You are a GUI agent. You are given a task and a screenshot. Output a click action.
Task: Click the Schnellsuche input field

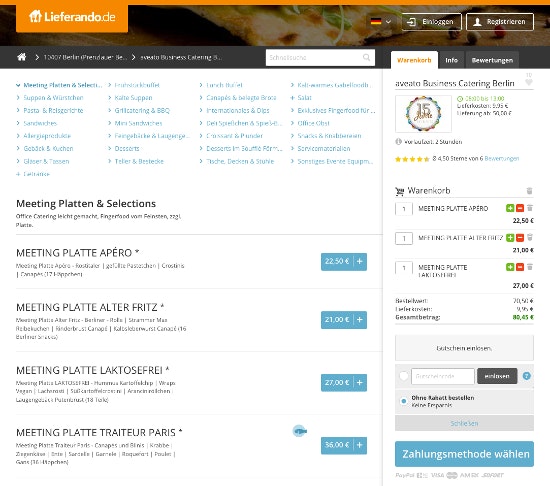314,58
